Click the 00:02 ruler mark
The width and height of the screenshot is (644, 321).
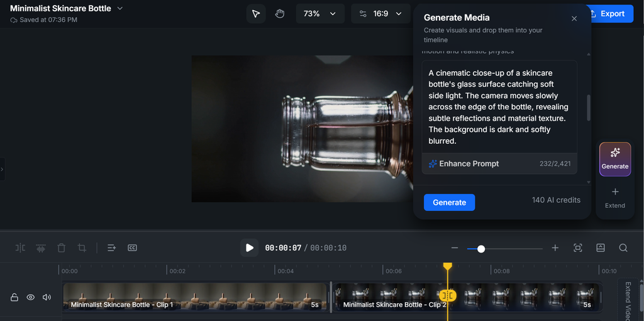(x=177, y=271)
